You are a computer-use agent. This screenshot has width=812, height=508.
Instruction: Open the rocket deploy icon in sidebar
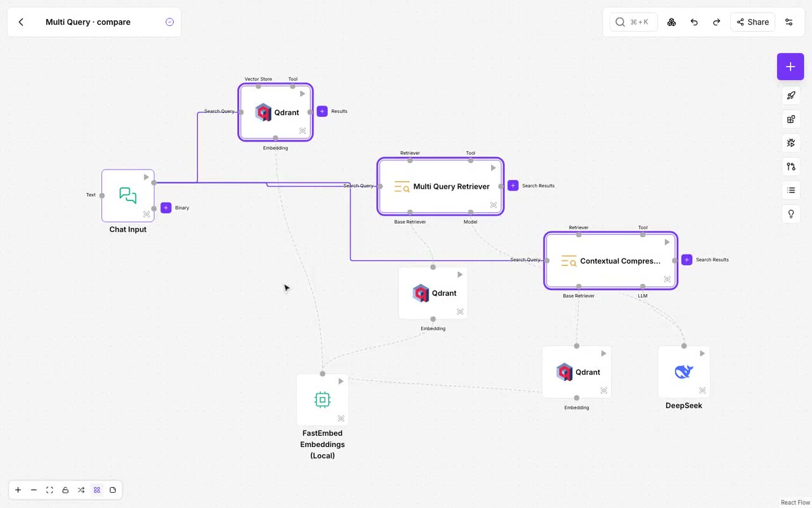click(791, 96)
